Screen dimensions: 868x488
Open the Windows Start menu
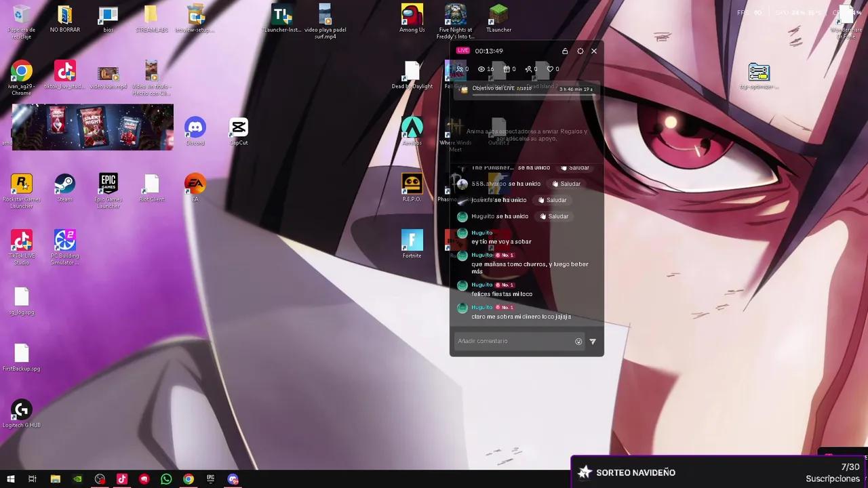(10, 479)
